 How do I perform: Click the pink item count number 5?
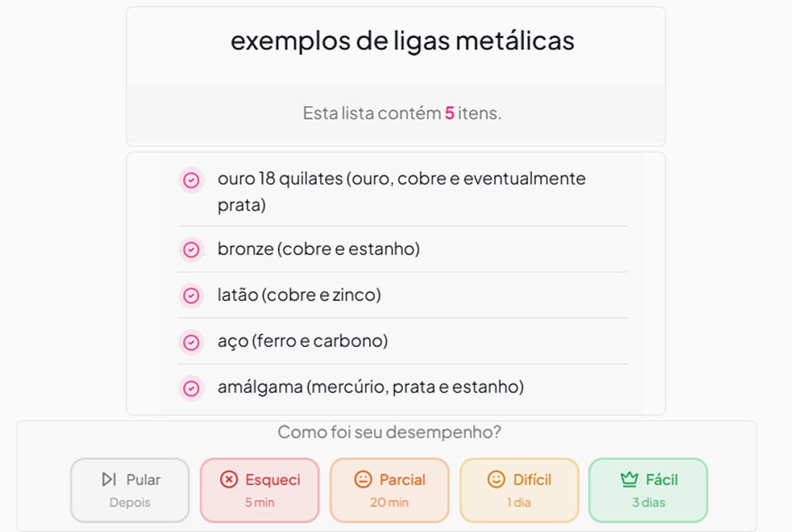point(449,113)
